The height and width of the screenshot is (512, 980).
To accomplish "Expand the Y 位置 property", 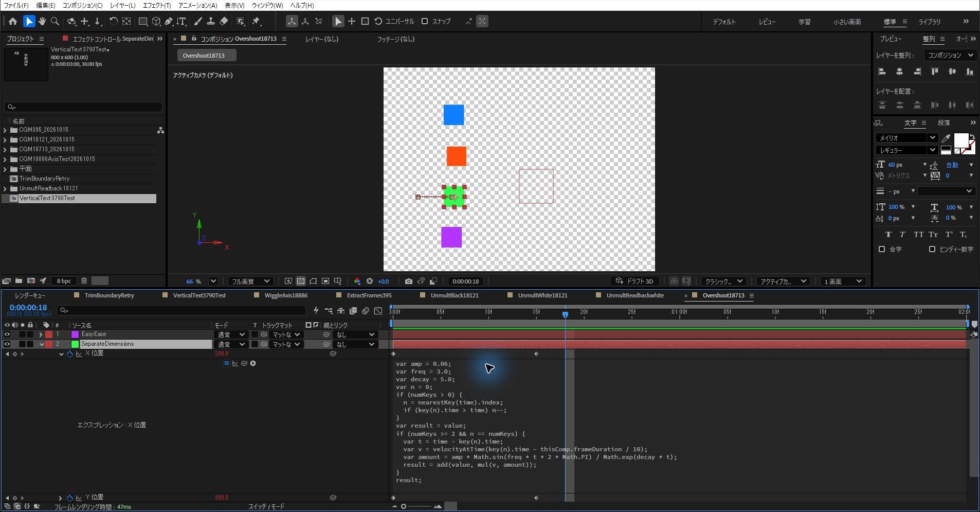I will (60, 498).
